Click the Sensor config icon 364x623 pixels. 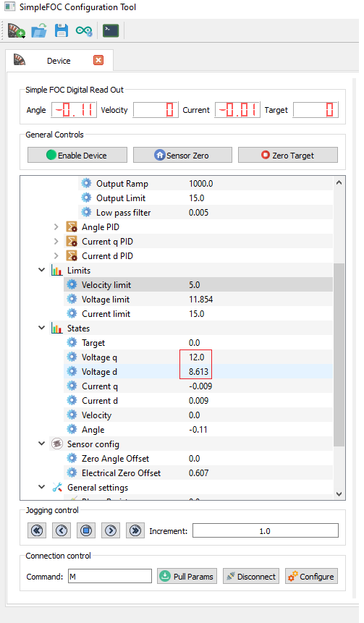click(x=57, y=444)
